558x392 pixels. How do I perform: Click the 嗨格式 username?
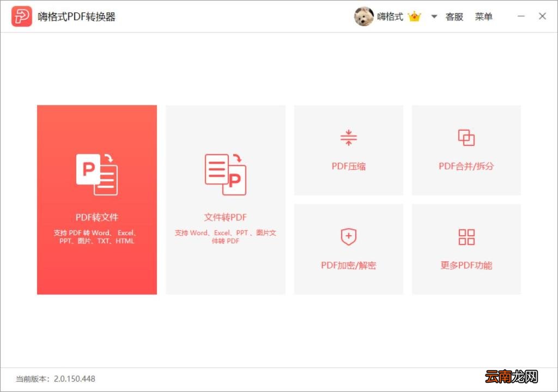pos(390,16)
